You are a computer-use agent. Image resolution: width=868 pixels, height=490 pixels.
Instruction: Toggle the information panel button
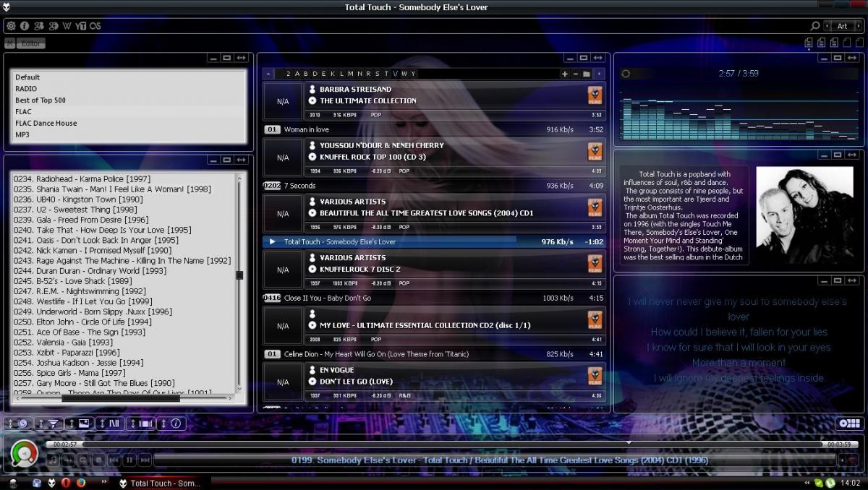point(171,424)
